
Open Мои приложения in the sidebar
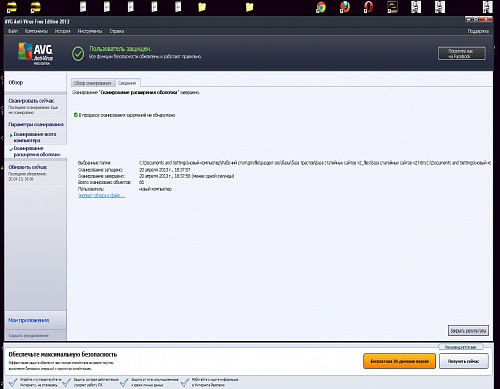[x=29, y=320]
